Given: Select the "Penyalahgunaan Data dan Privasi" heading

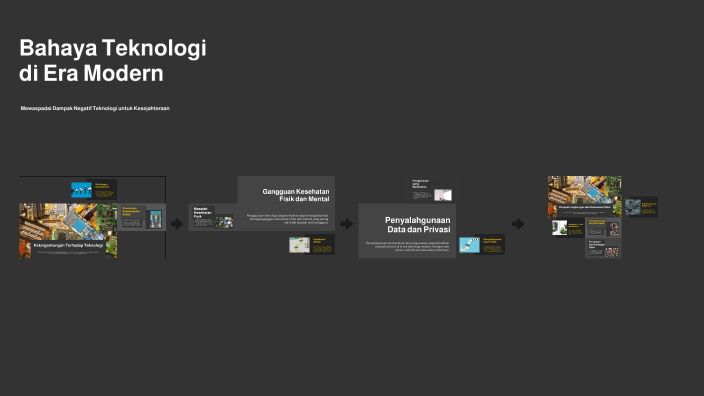Looking at the screenshot, I should pos(418,224).
